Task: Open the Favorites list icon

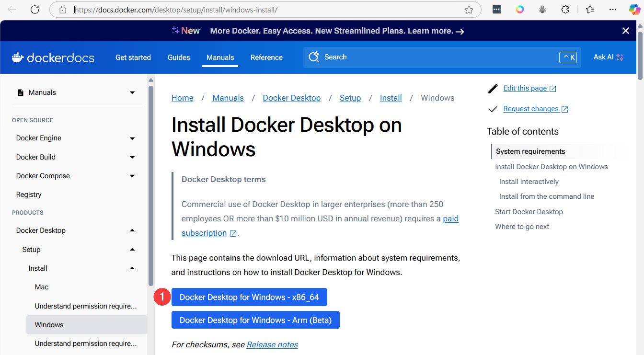Action: coord(590,10)
